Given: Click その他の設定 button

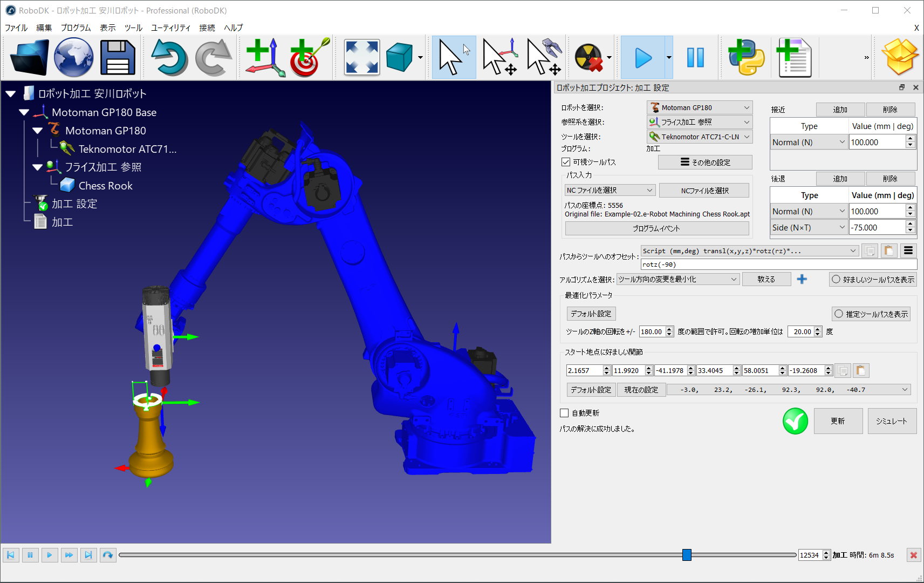Looking at the screenshot, I should [705, 162].
